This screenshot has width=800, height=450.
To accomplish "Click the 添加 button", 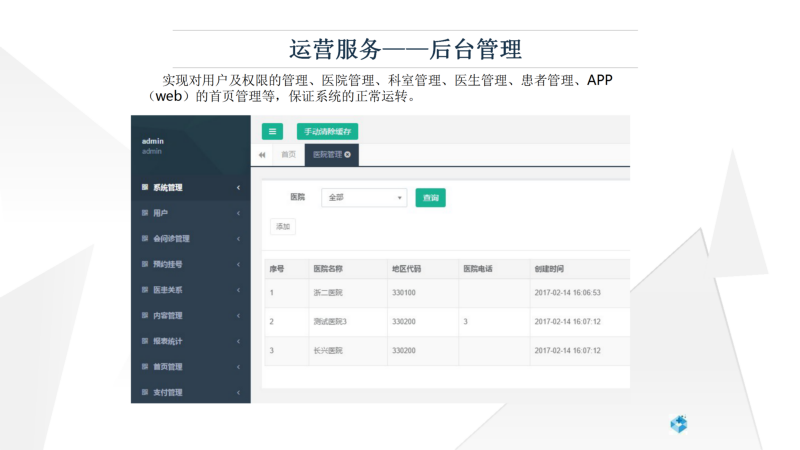I will pyautogui.click(x=283, y=227).
